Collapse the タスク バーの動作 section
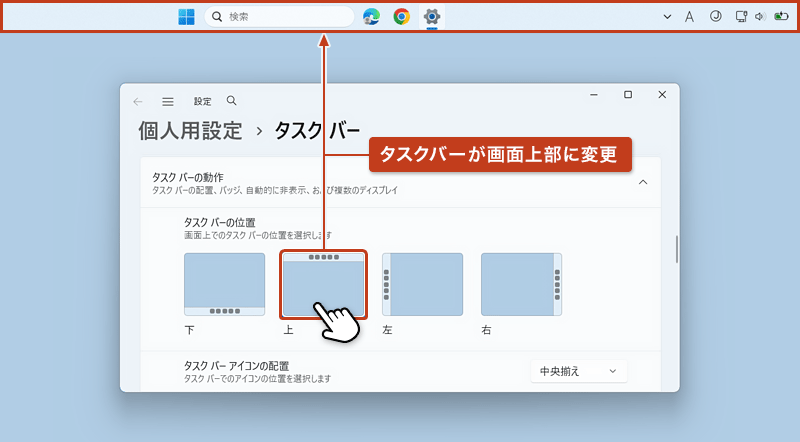This screenshot has height=442, width=800. click(643, 182)
